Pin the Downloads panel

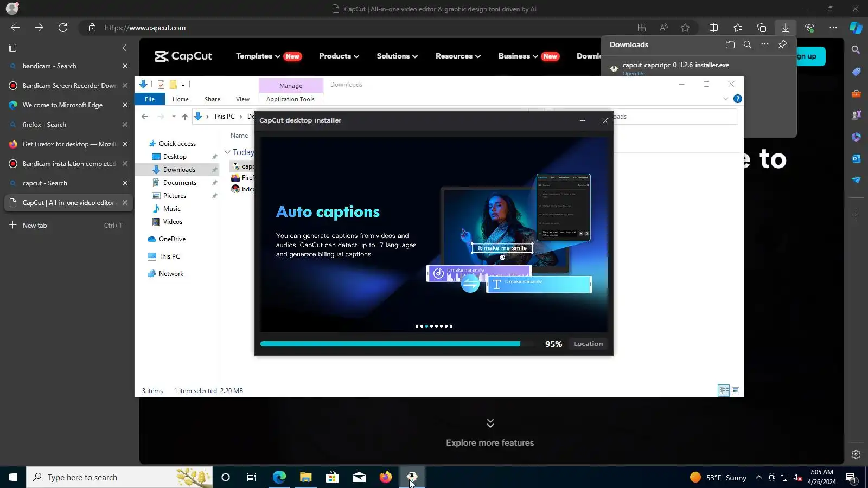(782, 44)
